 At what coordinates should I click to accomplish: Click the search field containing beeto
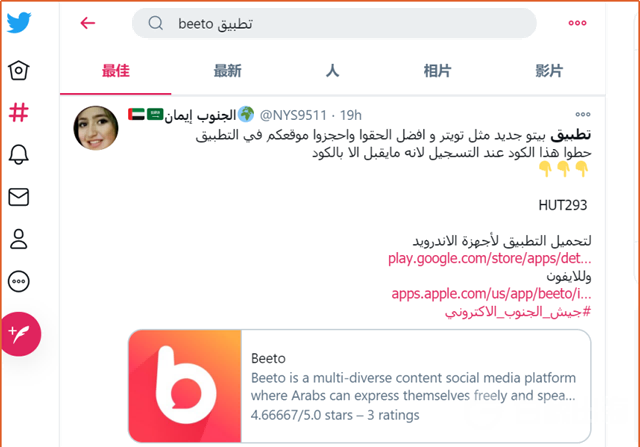click(x=334, y=23)
